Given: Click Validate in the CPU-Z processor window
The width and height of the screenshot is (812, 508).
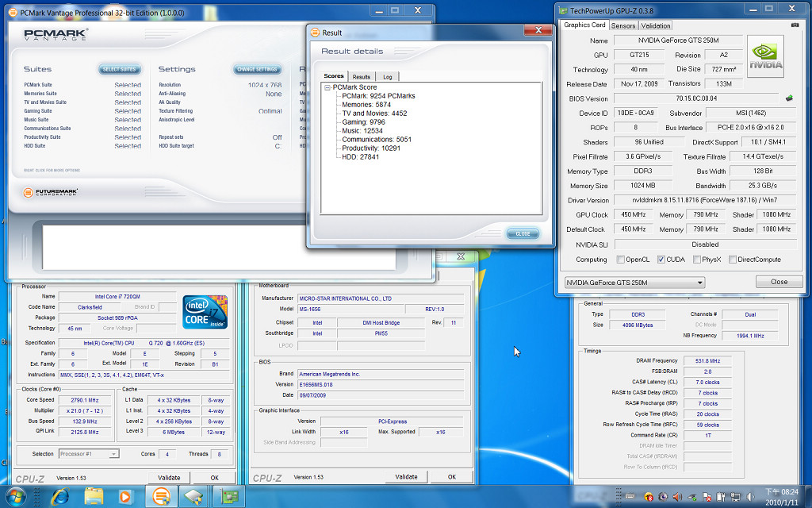Looking at the screenshot, I should point(169,477).
